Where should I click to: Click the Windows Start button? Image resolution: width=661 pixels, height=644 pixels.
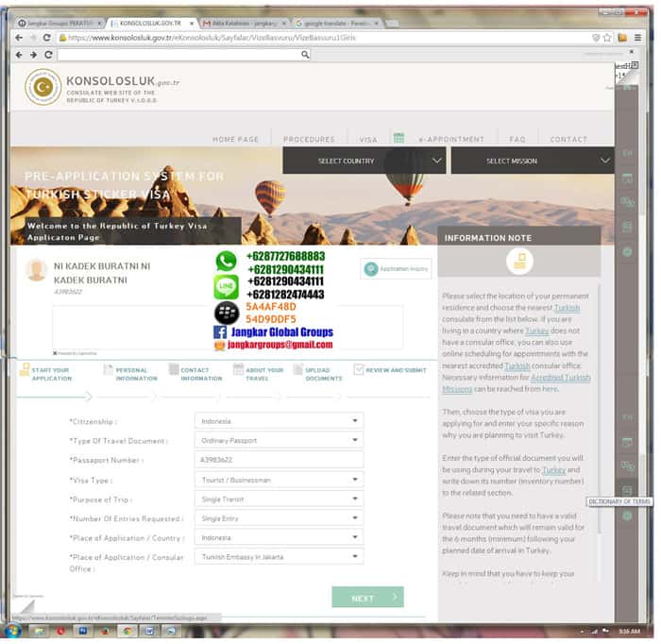click(x=13, y=630)
